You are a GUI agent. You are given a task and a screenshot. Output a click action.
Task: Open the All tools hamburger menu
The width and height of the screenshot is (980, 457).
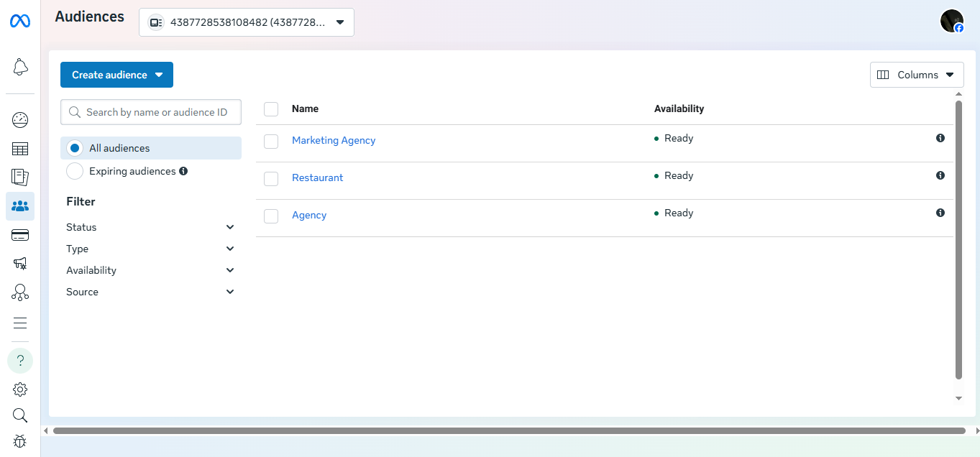(20, 323)
